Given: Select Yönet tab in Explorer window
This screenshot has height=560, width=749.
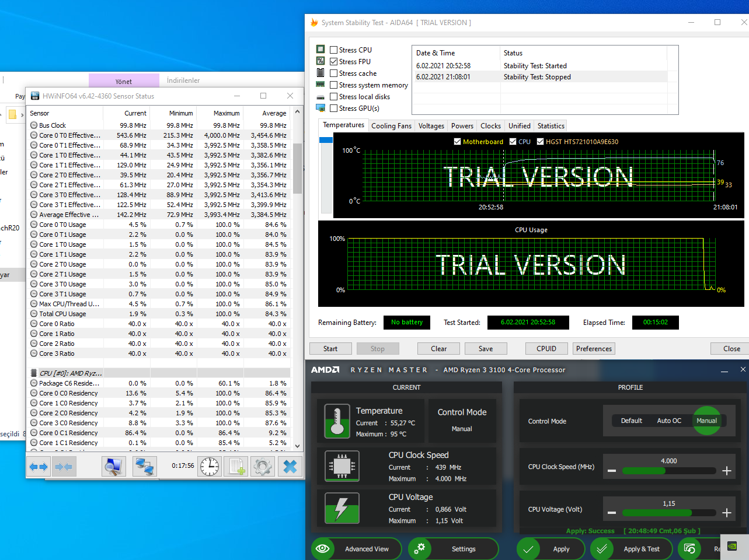Looking at the screenshot, I should [x=124, y=81].
